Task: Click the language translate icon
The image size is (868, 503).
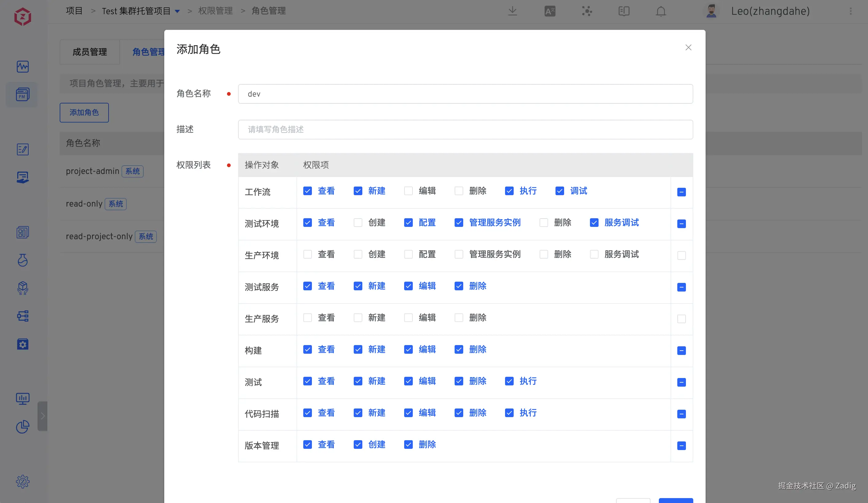Action: (x=550, y=11)
